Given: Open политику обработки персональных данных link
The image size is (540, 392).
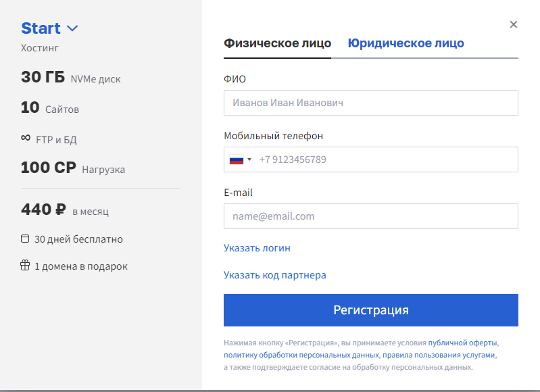Looking at the screenshot, I should [x=301, y=355].
